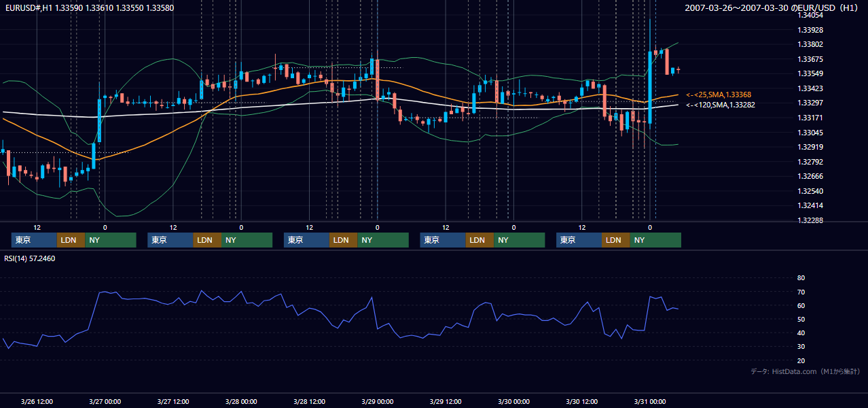Pick price level 1.33297 on axis

tap(810, 103)
